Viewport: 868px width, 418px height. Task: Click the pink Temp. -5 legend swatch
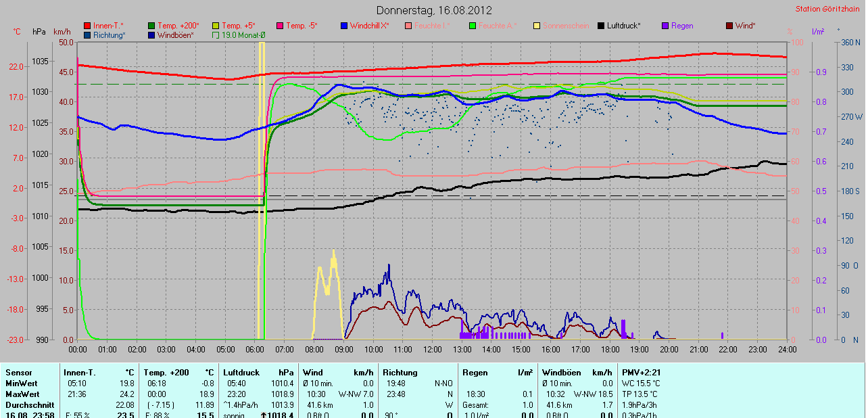point(280,26)
